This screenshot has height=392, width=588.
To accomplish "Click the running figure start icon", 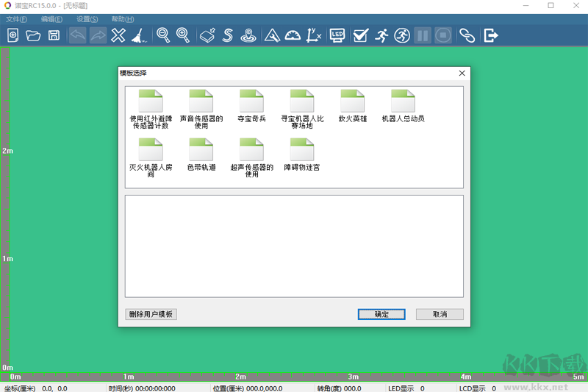I will point(381,35).
